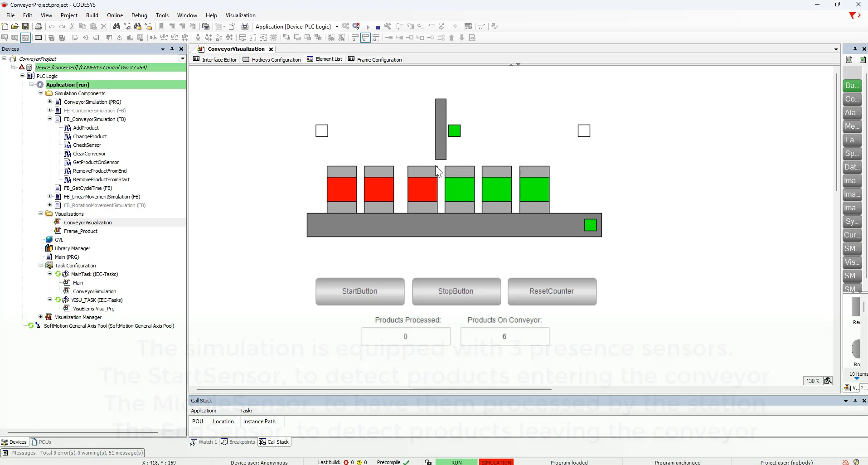Logout from the device
This screenshot has width=868, height=465.
[x=357, y=26]
